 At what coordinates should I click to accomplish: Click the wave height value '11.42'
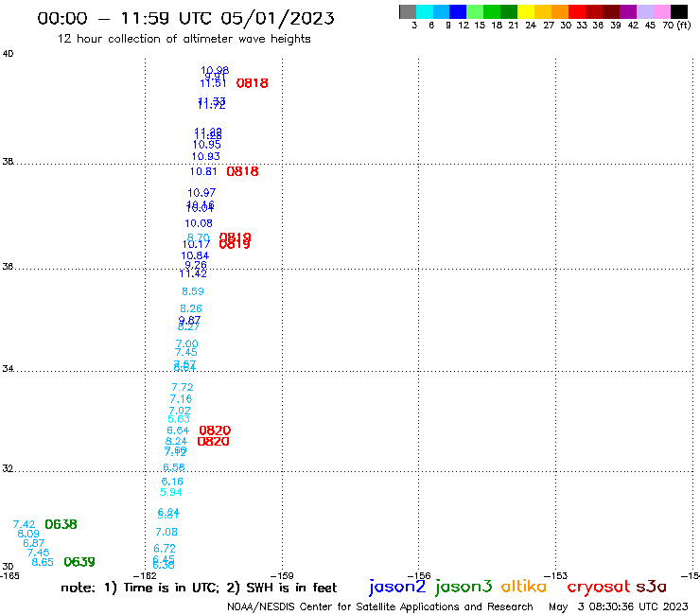(193, 273)
